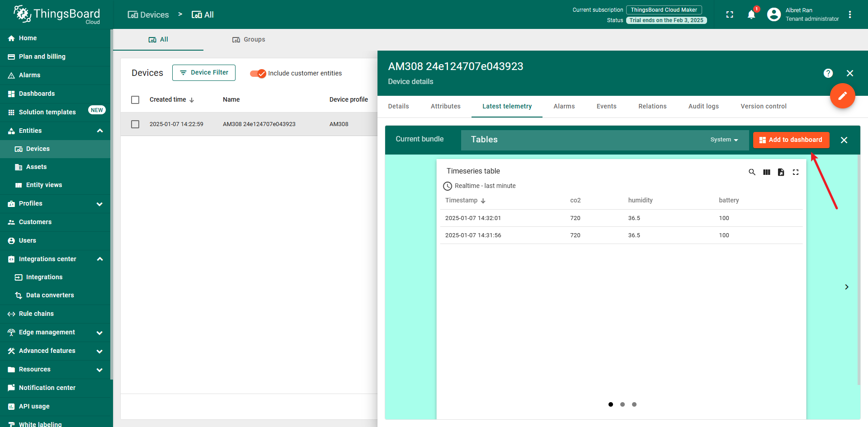Screen dimensions: 868x427
Task: Toggle fullscreen mode in the top bar
Action: coord(730,14)
